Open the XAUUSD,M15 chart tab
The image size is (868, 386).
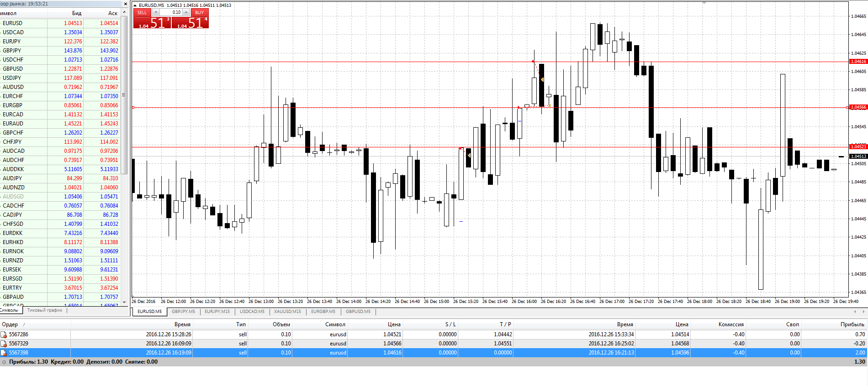tap(287, 312)
